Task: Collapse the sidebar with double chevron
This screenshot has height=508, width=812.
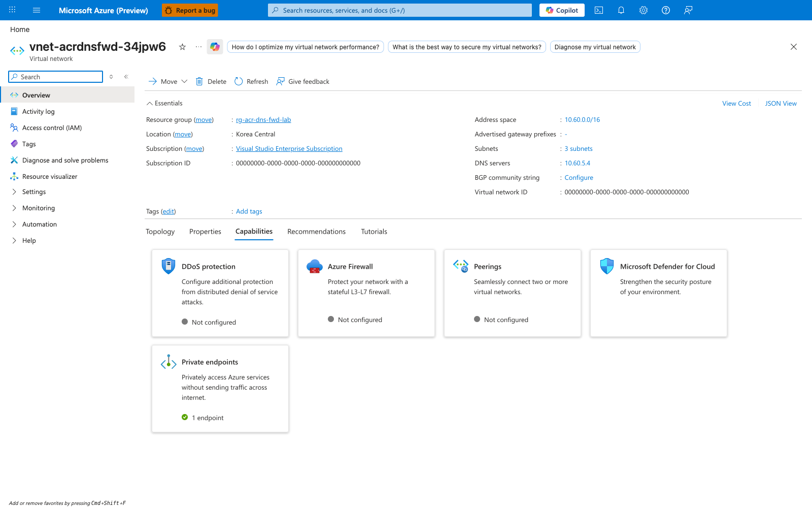Action: tap(126, 77)
